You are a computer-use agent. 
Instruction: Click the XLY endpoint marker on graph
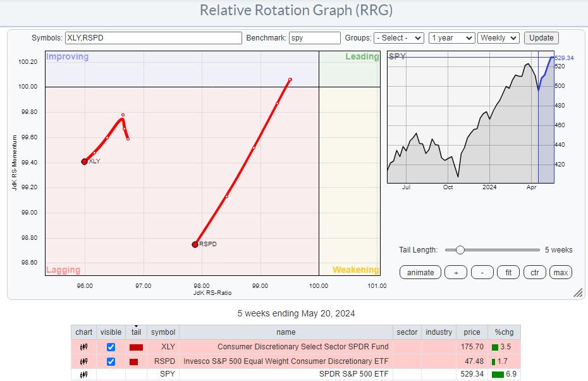click(x=85, y=161)
